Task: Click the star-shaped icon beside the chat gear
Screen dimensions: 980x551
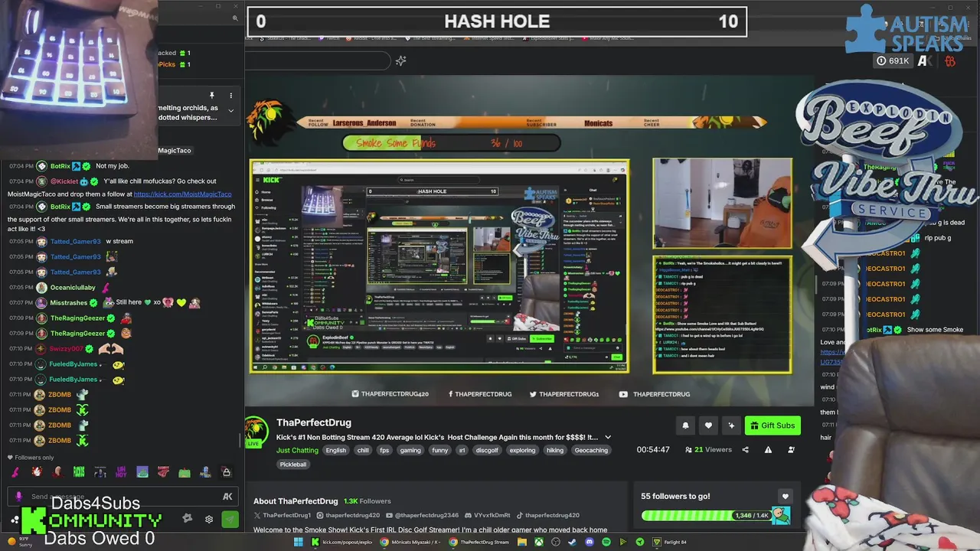Action: [x=188, y=519]
